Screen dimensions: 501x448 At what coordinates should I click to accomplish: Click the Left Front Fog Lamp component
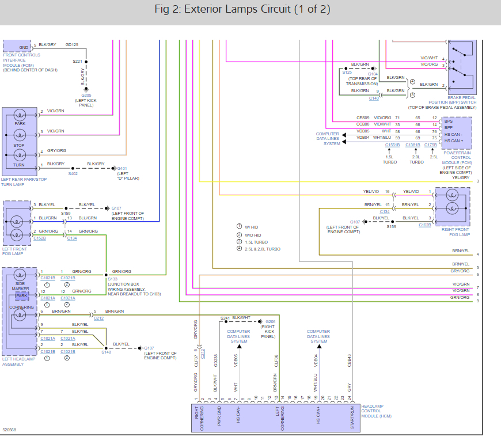click(x=17, y=223)
